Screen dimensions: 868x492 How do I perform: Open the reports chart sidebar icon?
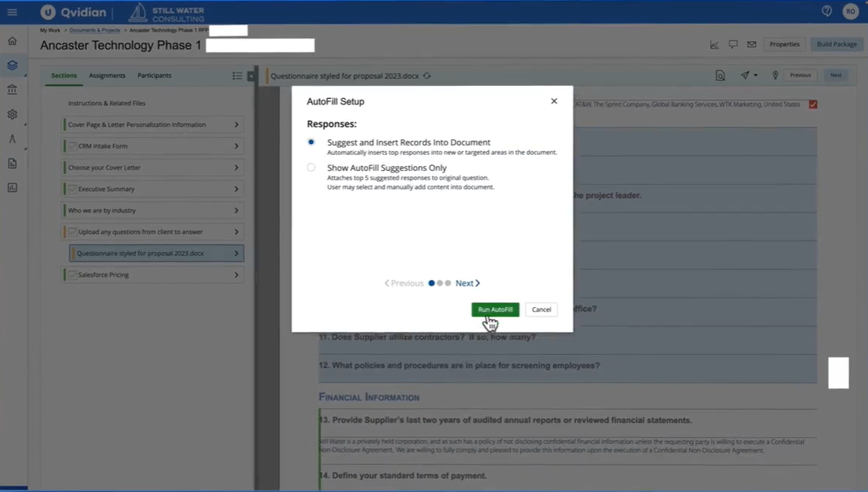pyautogui.click(x=12, y=188)
